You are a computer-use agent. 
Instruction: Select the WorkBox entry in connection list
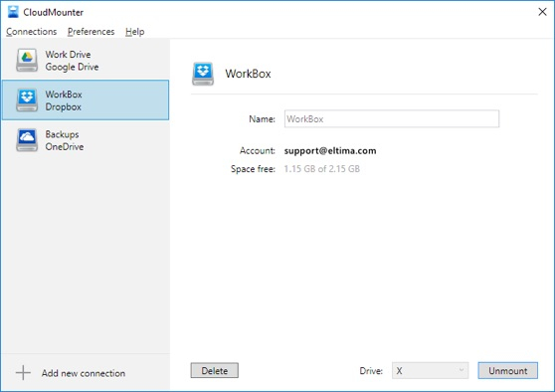(86, 100)
